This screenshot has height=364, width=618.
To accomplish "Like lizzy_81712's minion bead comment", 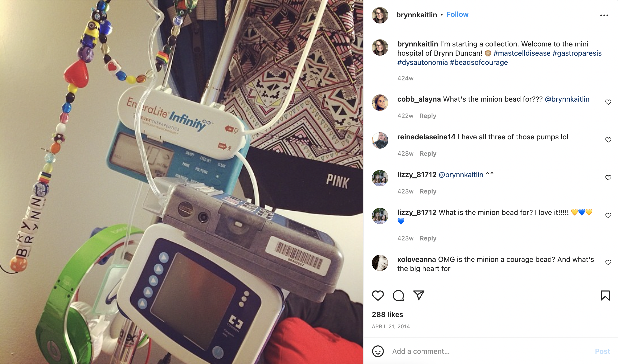I will (608, 215).
